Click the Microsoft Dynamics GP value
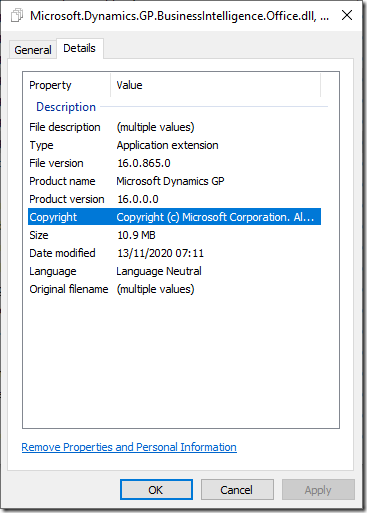The height and width of the screenshot is (513, 367). click(x=170, y=181)
